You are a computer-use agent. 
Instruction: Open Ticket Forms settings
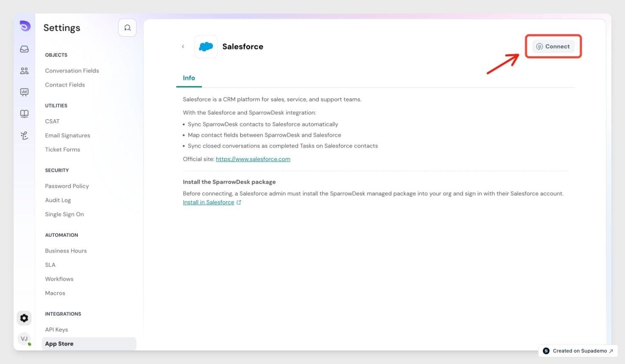(62, 149)
